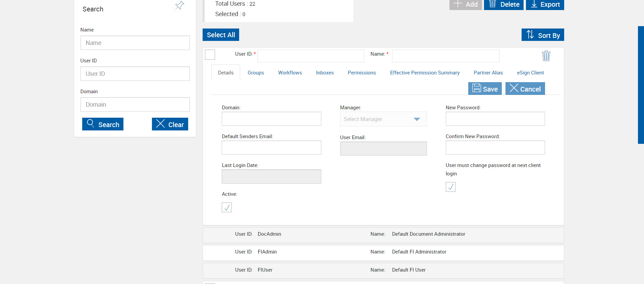Click the pin icon in Search panel

(179, 6)
